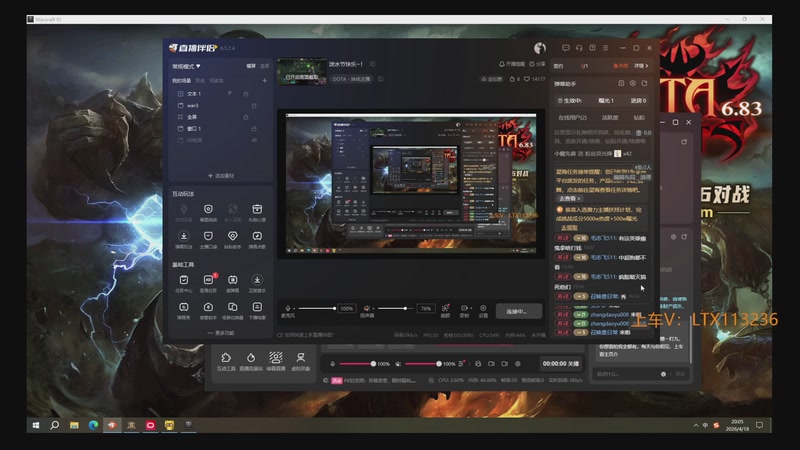Open 虚拟形象 in background window

[301, 361]
